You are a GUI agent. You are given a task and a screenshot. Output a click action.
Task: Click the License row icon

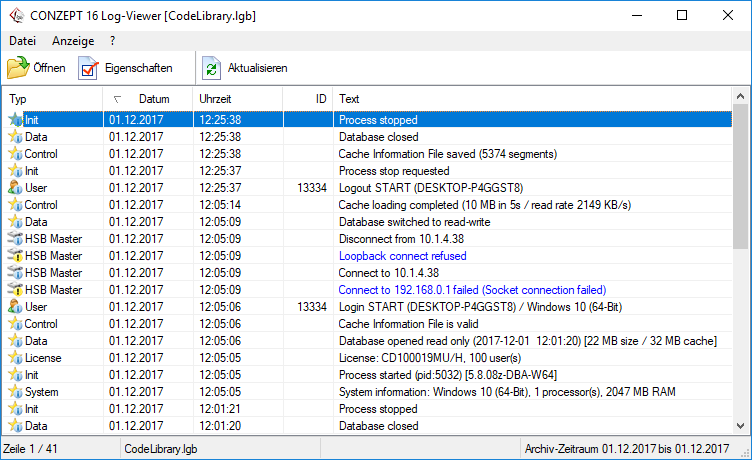15,358
